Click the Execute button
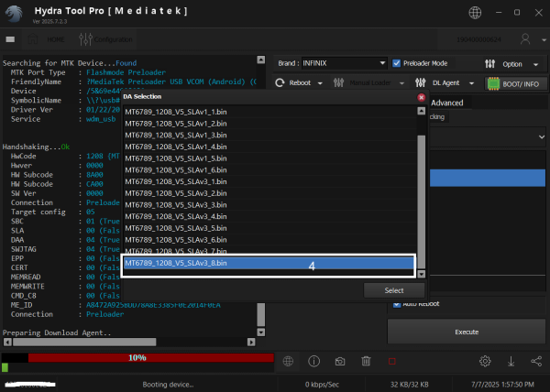 pyautogui.click(x=467, y=332)
